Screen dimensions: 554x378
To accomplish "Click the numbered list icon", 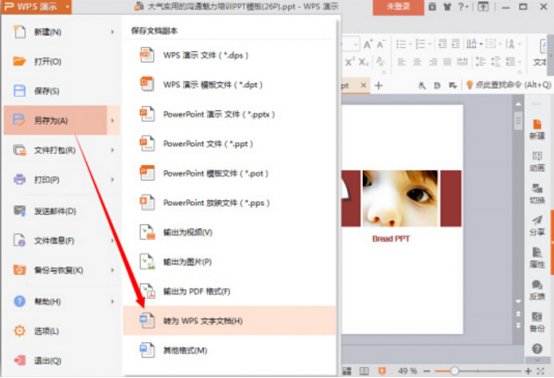I will 420,44.
